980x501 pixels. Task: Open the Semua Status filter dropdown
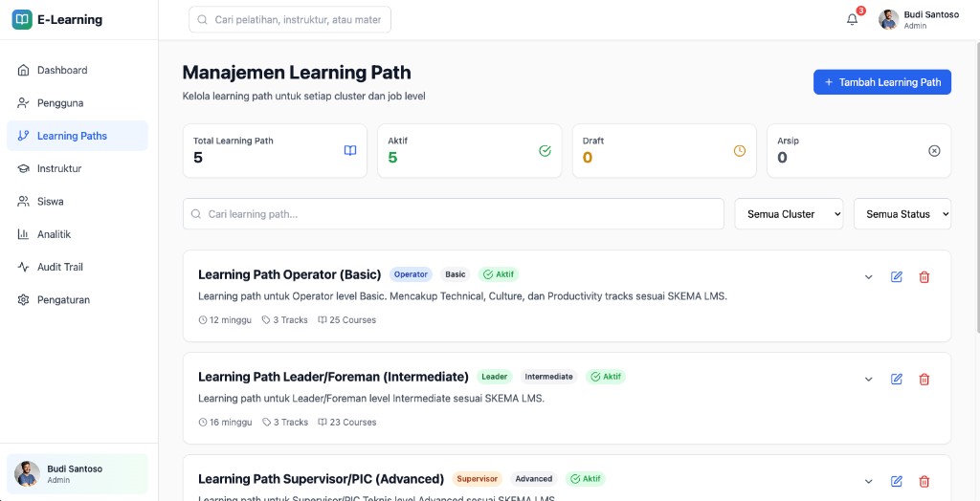coord(902,214)
